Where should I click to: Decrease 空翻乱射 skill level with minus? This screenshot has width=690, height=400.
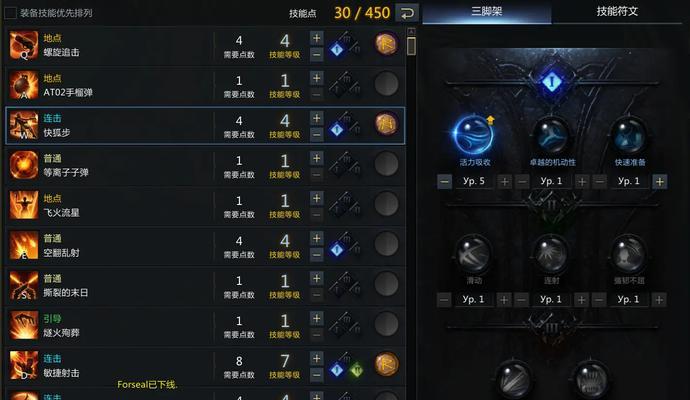point(316,254)
